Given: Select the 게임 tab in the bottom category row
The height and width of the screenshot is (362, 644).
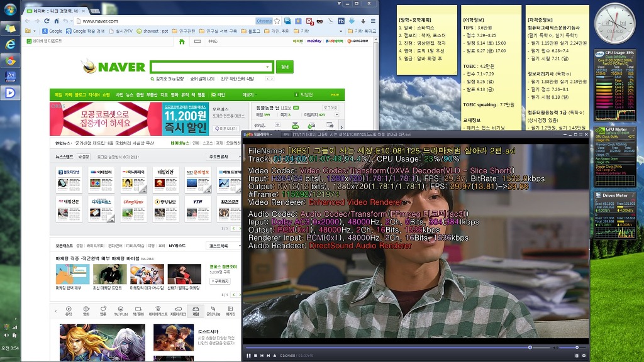Looking at the screenshot, I should [x=196, y=310].
